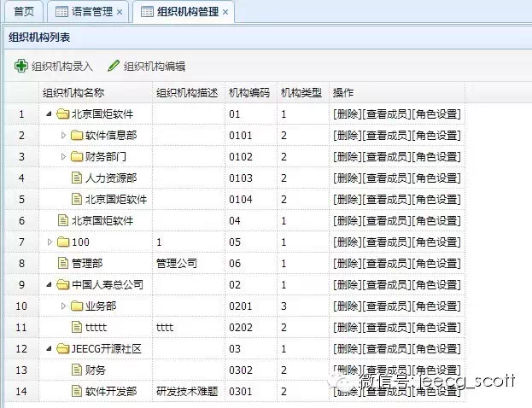
Task: Collapse the 中国人寿总公司 node
Action: (x=50, y=284)
